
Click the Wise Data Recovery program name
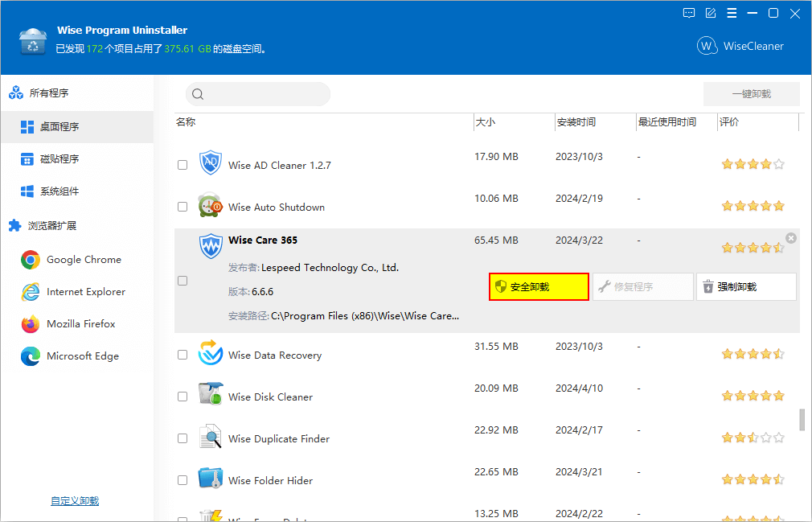point(275,356)
